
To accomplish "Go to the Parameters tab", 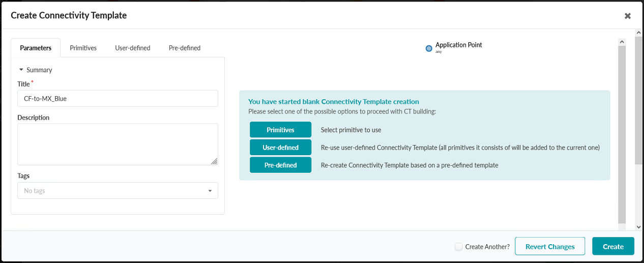I will [x=36, y=48].
